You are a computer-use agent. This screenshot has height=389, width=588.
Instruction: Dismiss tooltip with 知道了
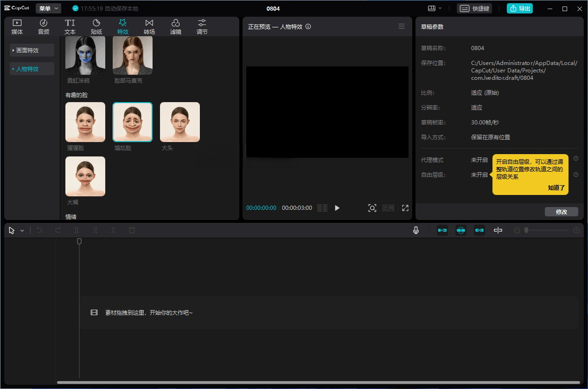tap(556, 188)
